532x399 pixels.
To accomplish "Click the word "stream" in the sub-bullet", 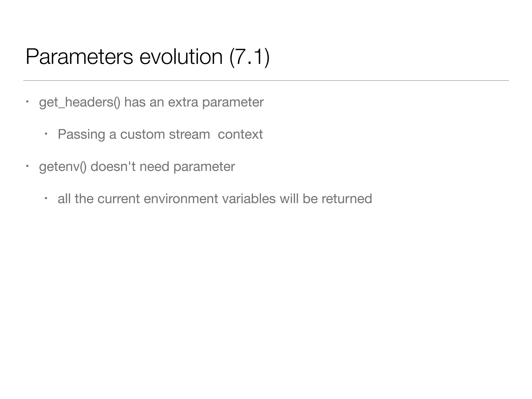I will pos(189,135).
